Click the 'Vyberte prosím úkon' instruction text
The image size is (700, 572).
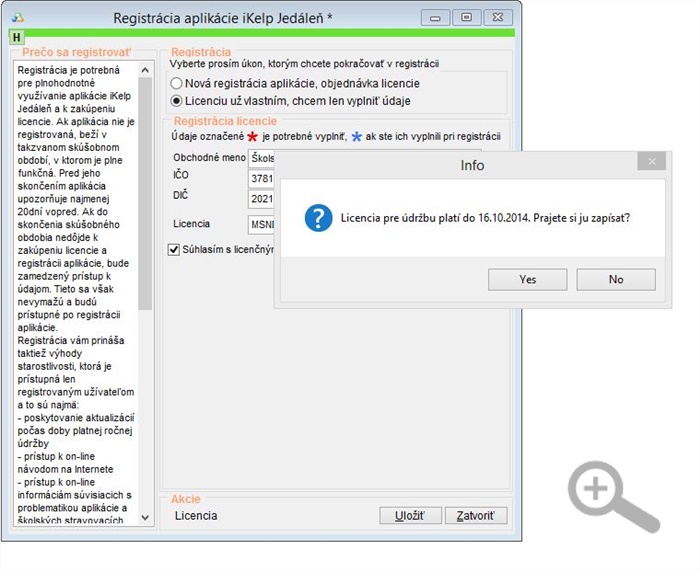click(304, 64)
